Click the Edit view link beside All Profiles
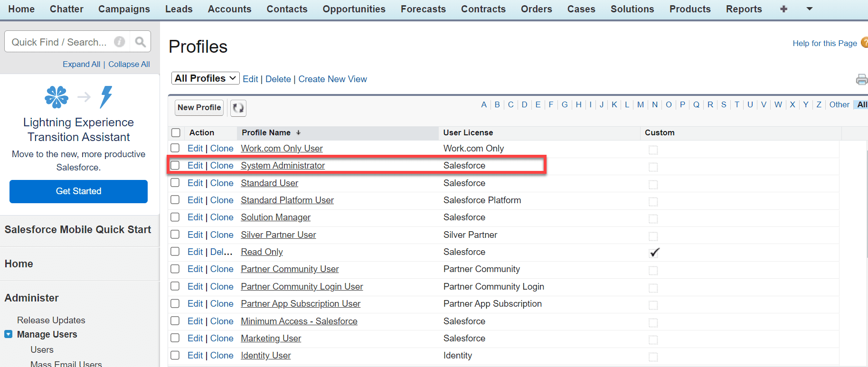The height and width of the screenshot is (367, 868). [x=250, y=79]
